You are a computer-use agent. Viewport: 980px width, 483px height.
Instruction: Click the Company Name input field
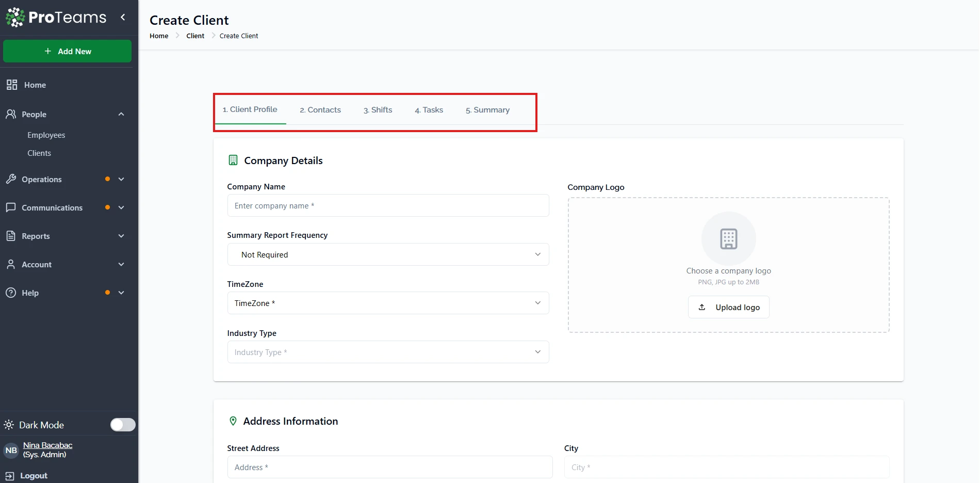[x=388, y=205]
